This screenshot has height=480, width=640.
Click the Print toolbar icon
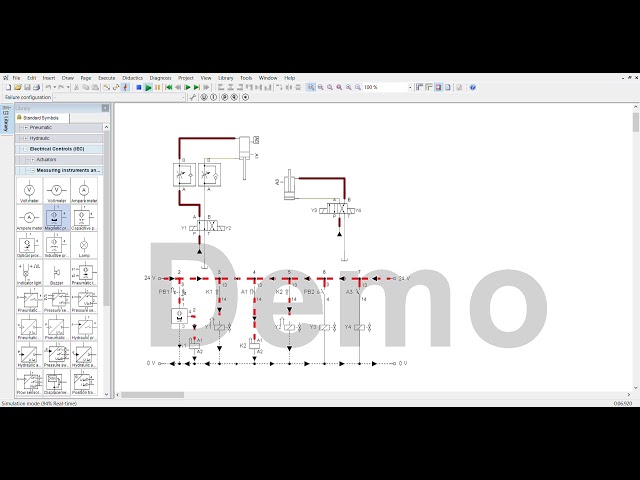(36, 87)
